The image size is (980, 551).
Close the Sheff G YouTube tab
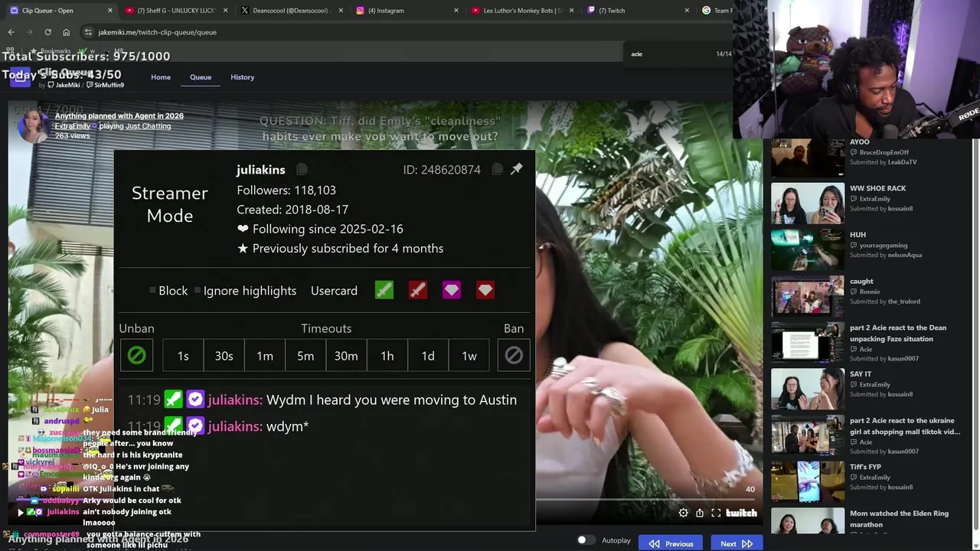pyautogui.click(x=225, y=11)
